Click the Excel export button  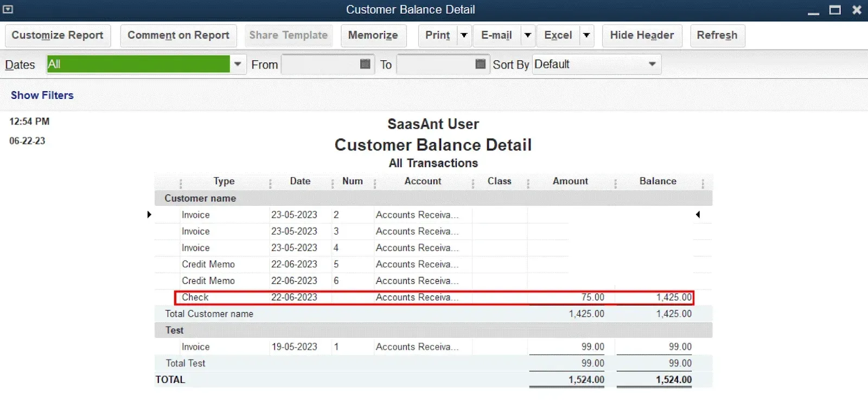(x=558, y=35)
